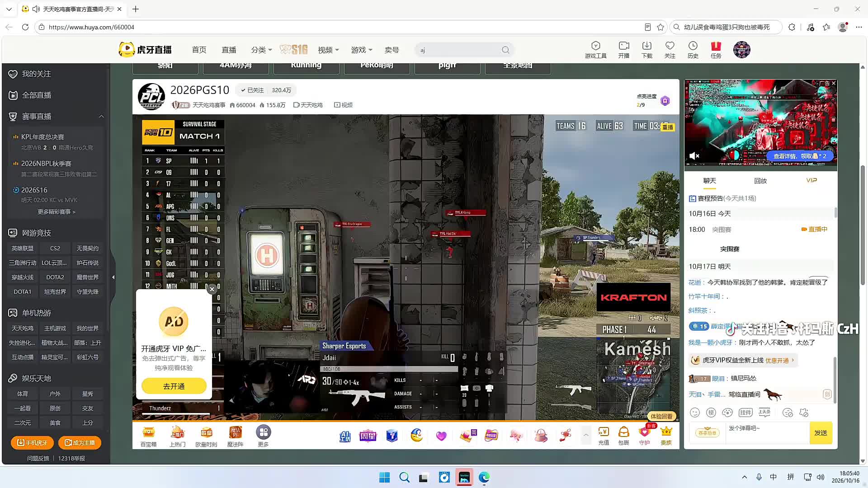
Task: Open the 关注 followed list icon
Action: tap(670, 50)
